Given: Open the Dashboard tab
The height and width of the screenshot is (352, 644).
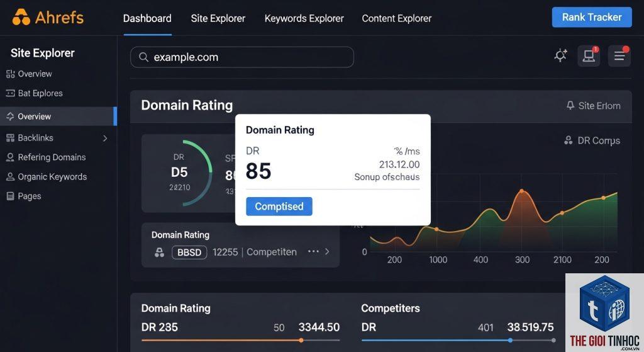Looking at the screenshot, I should [x=147, y=18].
